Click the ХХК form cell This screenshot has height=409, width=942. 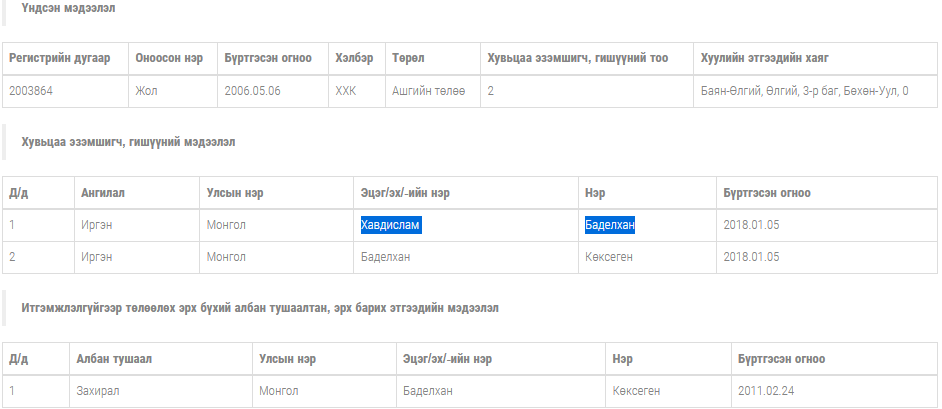[346, 91]
